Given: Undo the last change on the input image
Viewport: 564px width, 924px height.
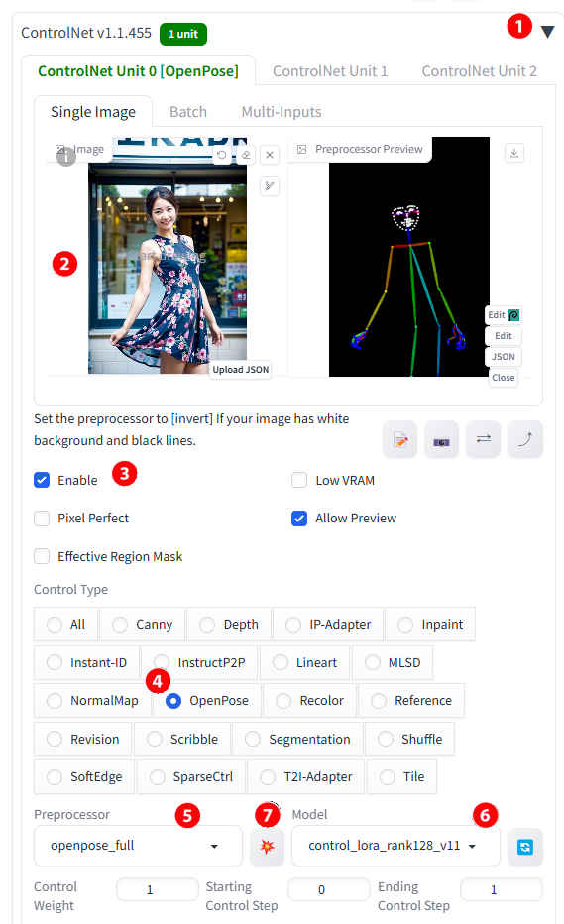Looking at the screenshot, I should [222, 155].
